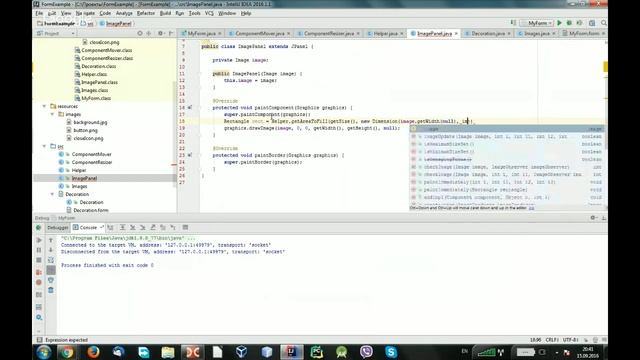Clear console with trash can icon

[51, 290]
